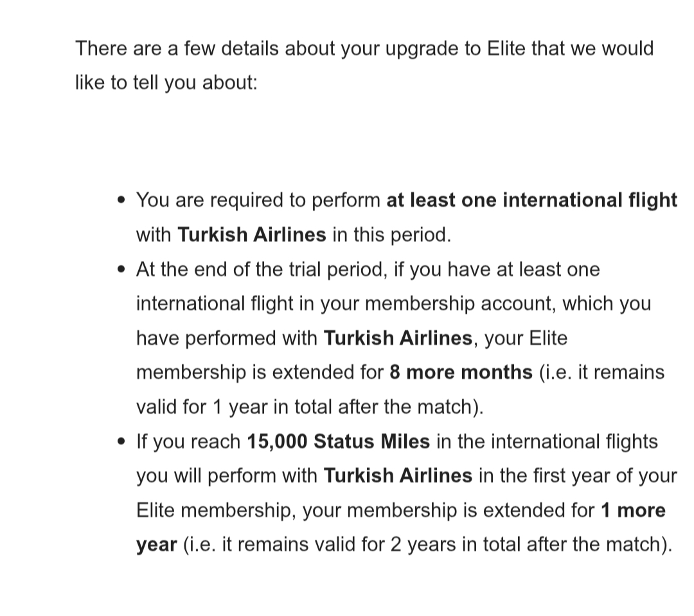694x616 pixels.
Task: Click "Turkish Airlines" in the second bullet
Action: pos(398,338)
